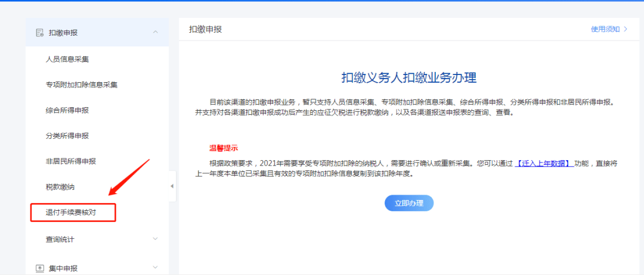Viewport: 644px width, 275px height.
Task: Select 专项附加扣除信息采集 menu item
Action: pos(82,85)
